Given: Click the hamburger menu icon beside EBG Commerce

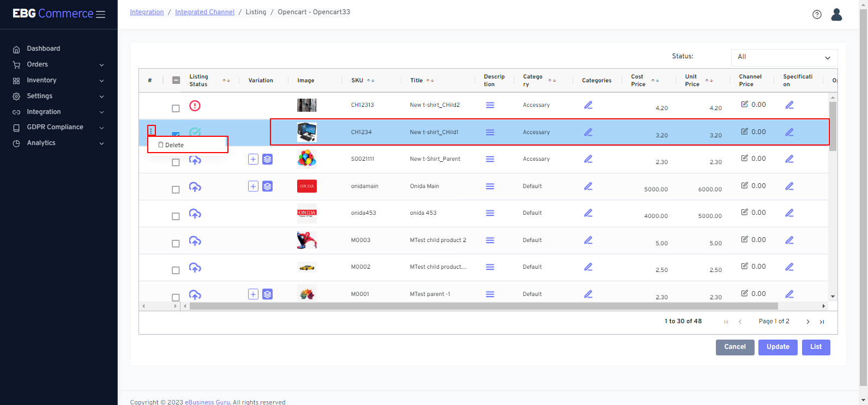Looking at the screenshot, I should point(100,14).
